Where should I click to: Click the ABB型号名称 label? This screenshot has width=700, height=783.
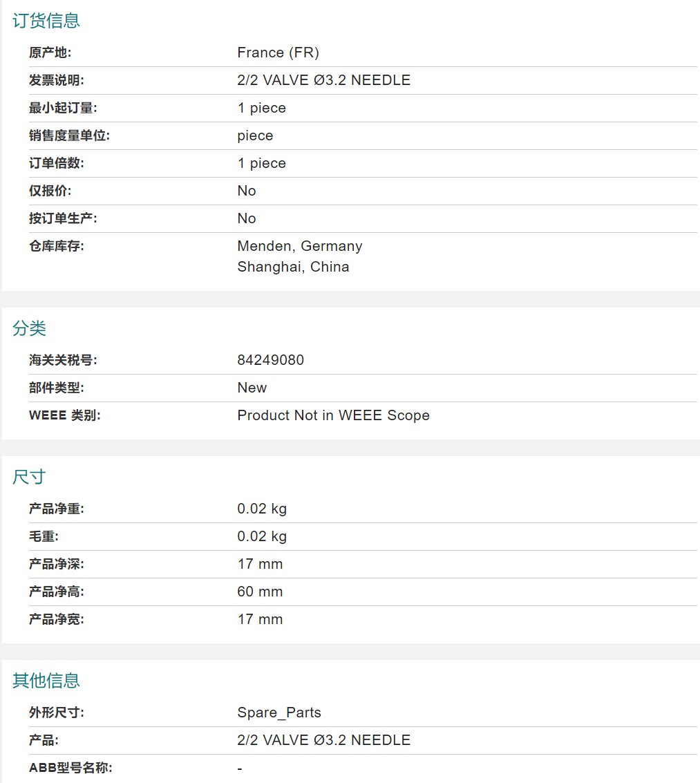pos(70,768)
